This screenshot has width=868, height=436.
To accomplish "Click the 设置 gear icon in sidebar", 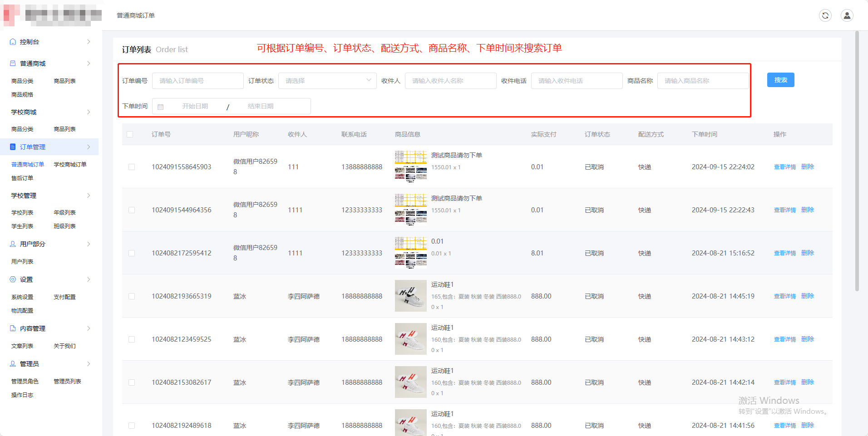I will [x=13, y=279].
